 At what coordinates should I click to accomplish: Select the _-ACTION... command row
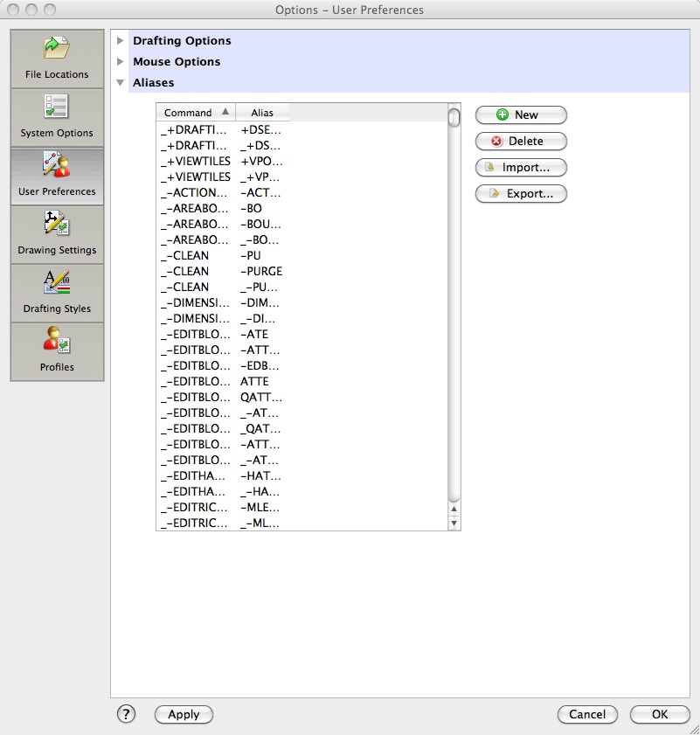click(302, 192)
